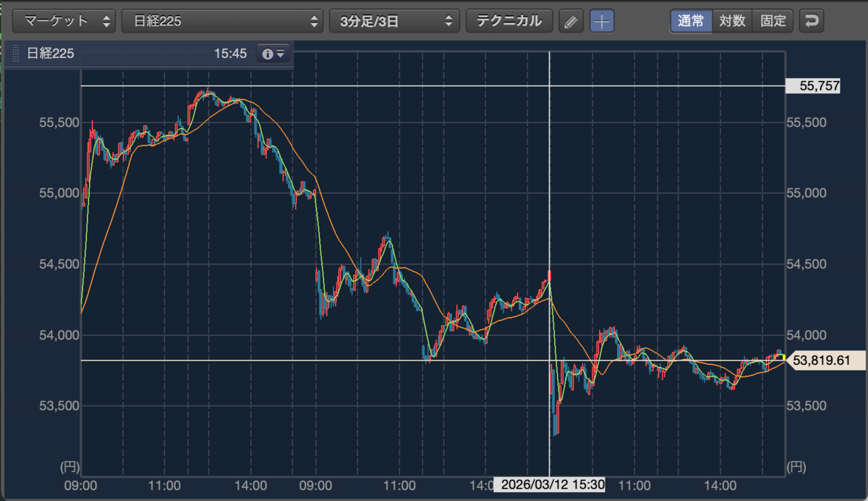Open the 日経225 symbol dropdown
The width and height of the screenshot is (868, 501).
coord(222,21)
